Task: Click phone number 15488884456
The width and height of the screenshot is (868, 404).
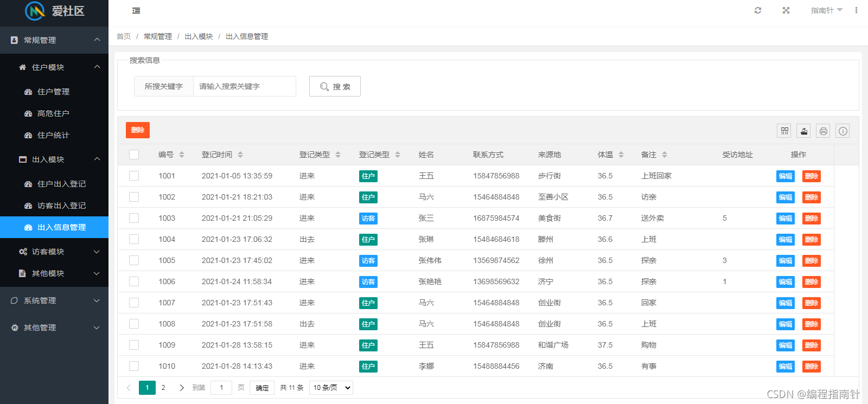Action: coord(496,366)
